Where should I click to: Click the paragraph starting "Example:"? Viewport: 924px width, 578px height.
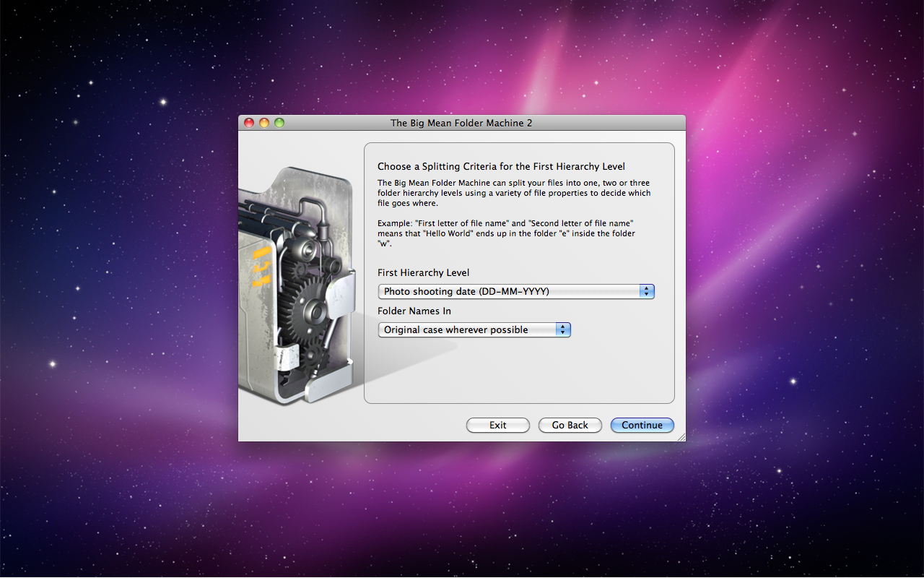pyautogui.click(x=506, y=233)
